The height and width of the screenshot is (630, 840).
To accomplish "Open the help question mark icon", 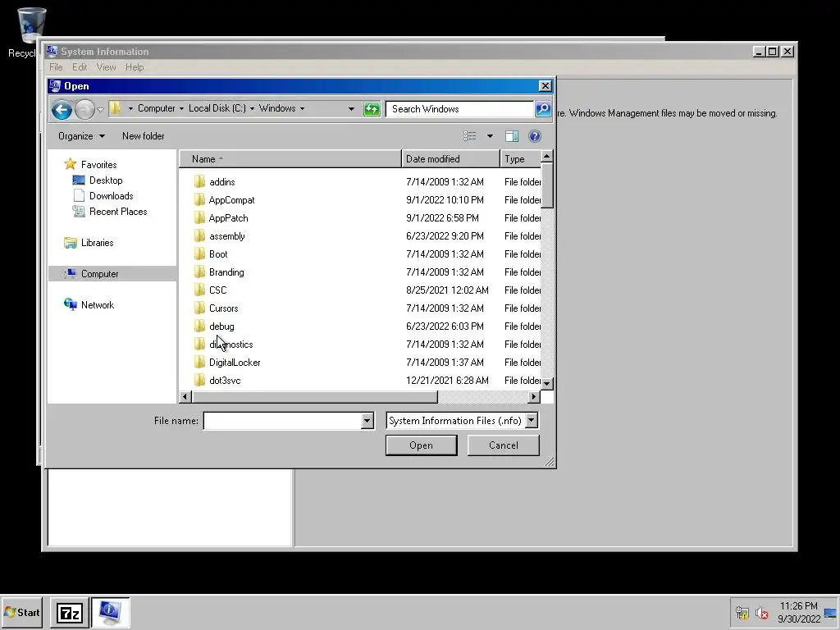I will click(534, 136).
